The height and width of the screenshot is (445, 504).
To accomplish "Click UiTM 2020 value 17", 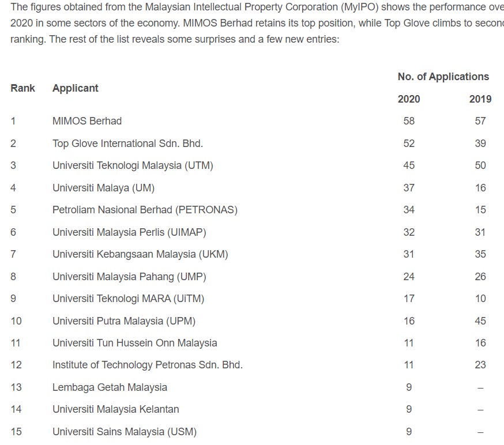I will 409,299.
